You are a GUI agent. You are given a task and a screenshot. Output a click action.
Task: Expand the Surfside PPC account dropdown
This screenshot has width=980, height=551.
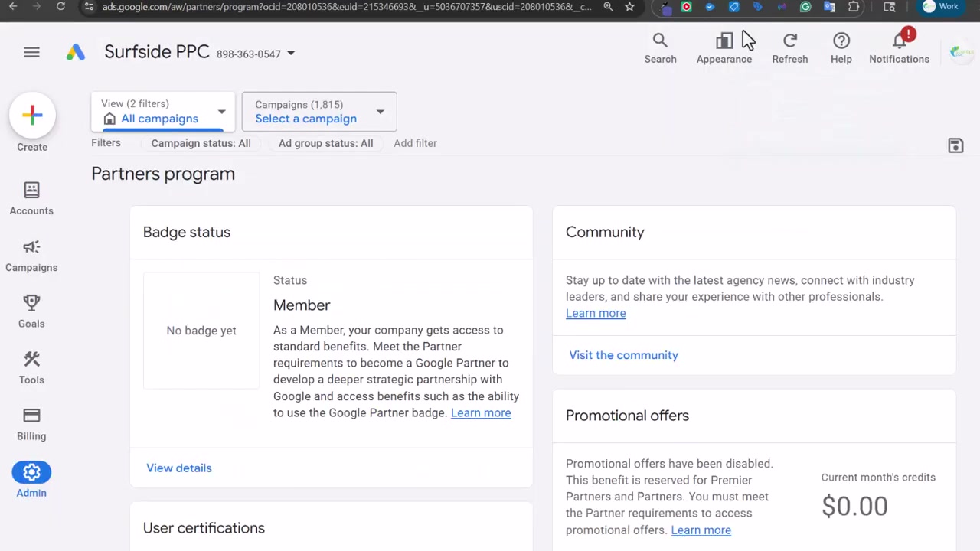291,54
